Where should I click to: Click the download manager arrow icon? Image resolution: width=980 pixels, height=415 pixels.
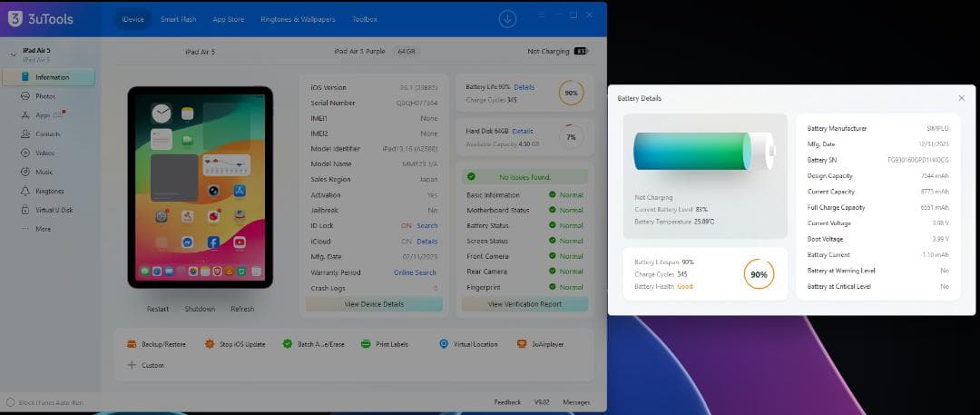coord(507,19)
